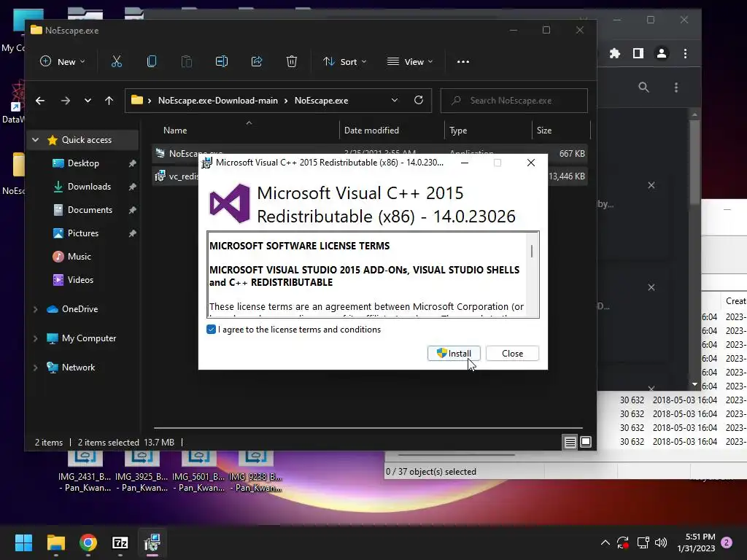Uncheck I agree to license terms checkbox
Screen dimensions: 747x560
211,330
